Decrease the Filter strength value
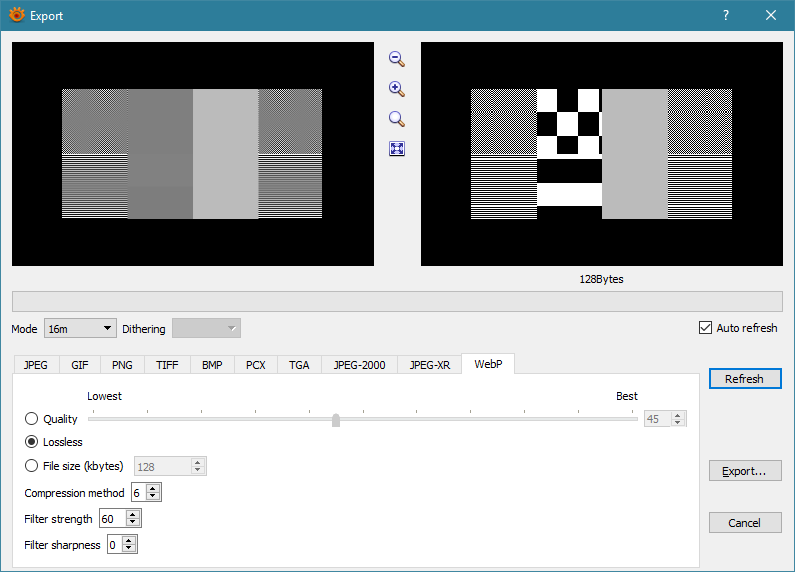 (x=134, y=523)
